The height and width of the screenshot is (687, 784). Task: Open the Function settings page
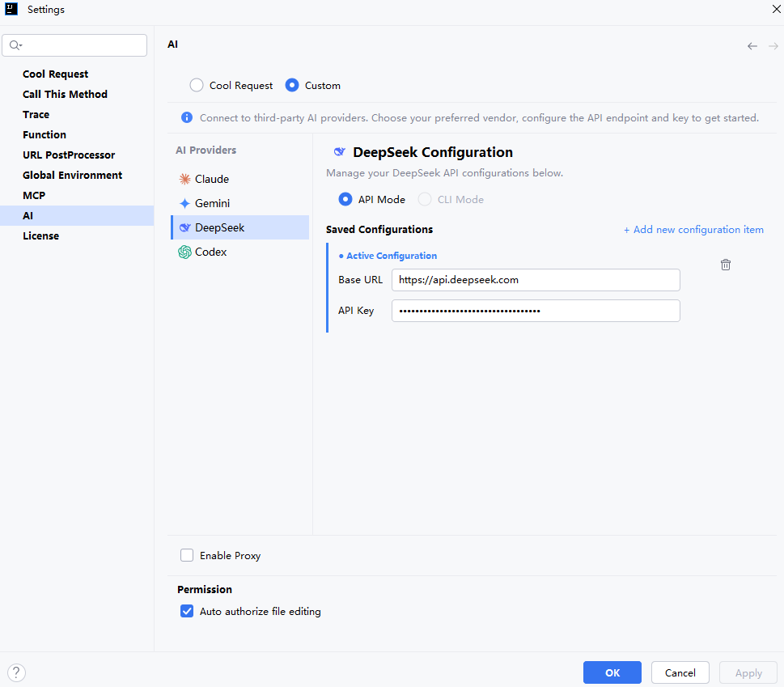(x=77, y=134)
